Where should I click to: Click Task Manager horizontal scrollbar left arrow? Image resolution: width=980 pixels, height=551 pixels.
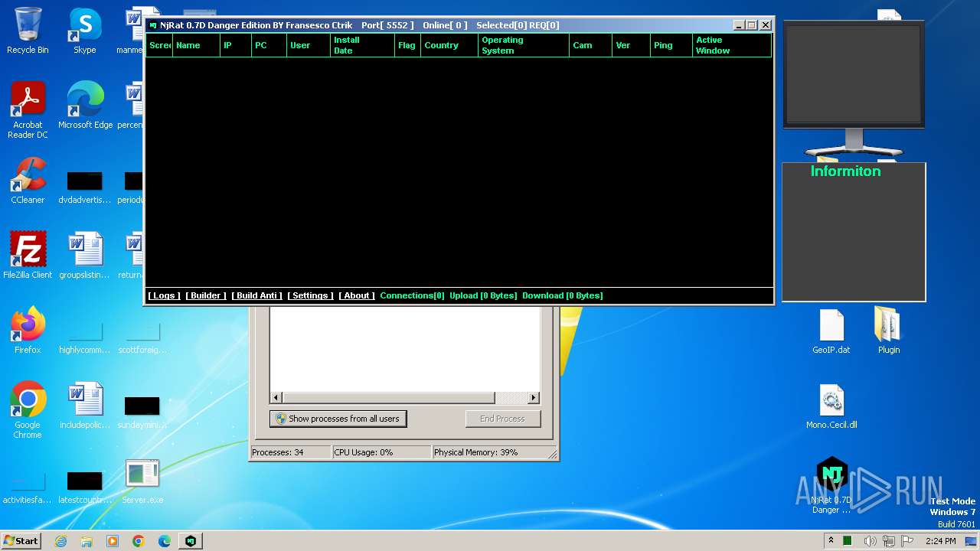[276, 397]
